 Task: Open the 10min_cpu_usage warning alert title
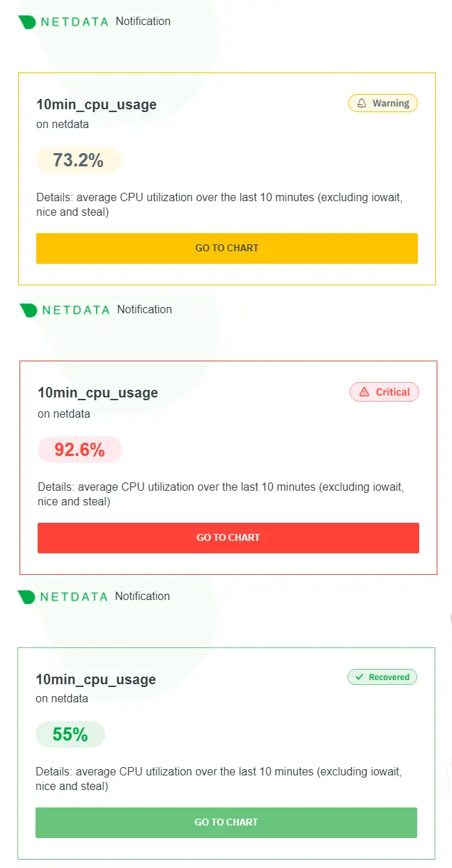click(x=95, y=104)
